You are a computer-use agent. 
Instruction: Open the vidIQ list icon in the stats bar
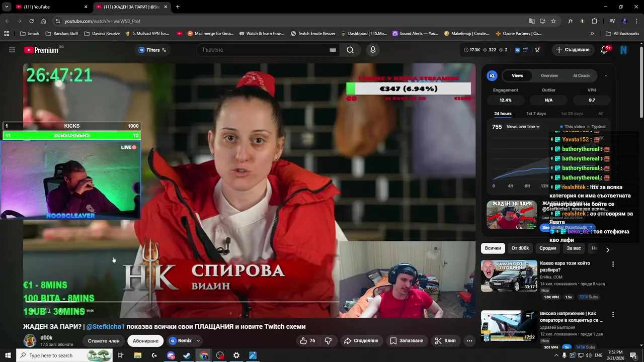526,50
